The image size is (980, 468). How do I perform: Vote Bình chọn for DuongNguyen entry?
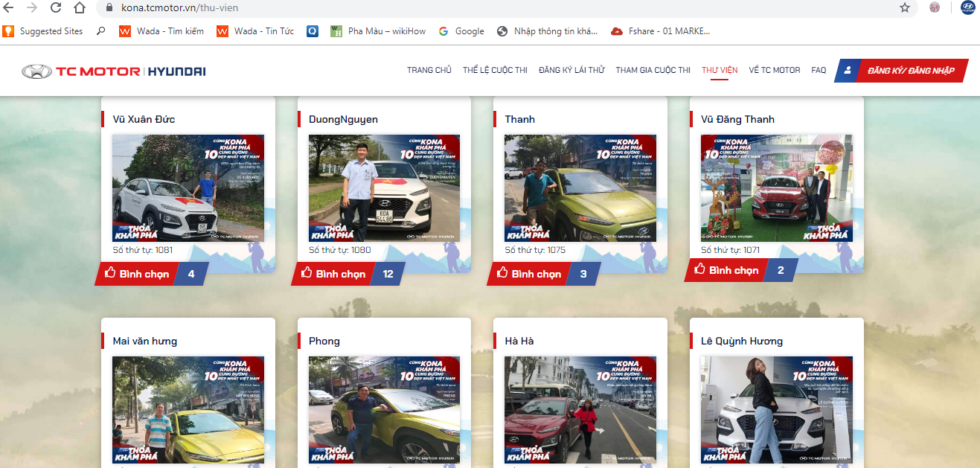333,274
